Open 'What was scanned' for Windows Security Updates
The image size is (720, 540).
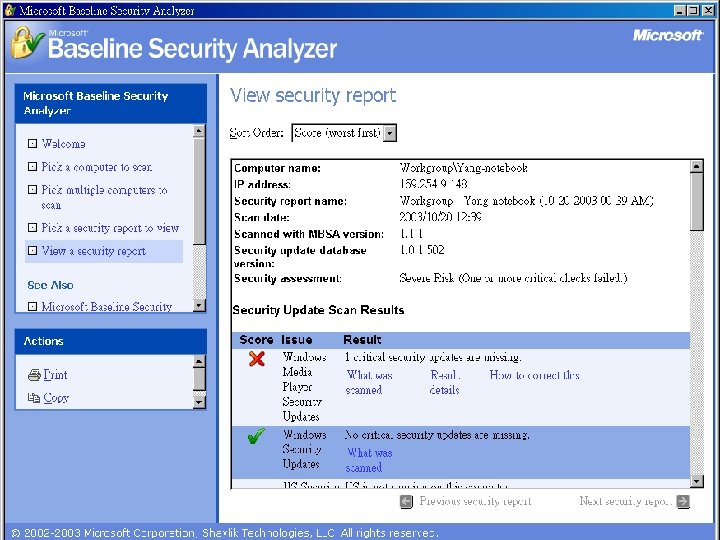(369, 460)
